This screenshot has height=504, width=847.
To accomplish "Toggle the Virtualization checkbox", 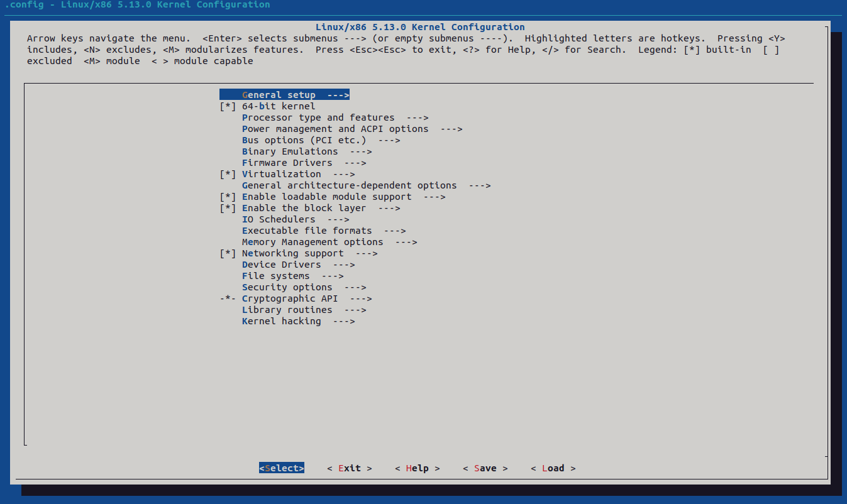I will [228, 174].
